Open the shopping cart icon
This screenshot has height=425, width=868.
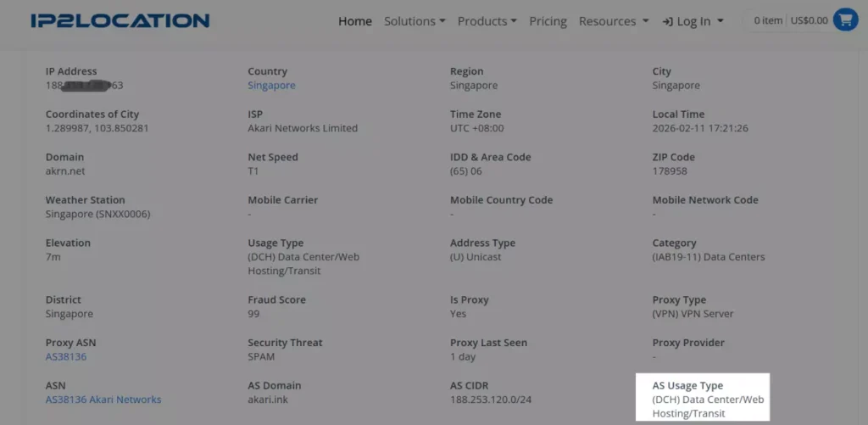point(845,20)
